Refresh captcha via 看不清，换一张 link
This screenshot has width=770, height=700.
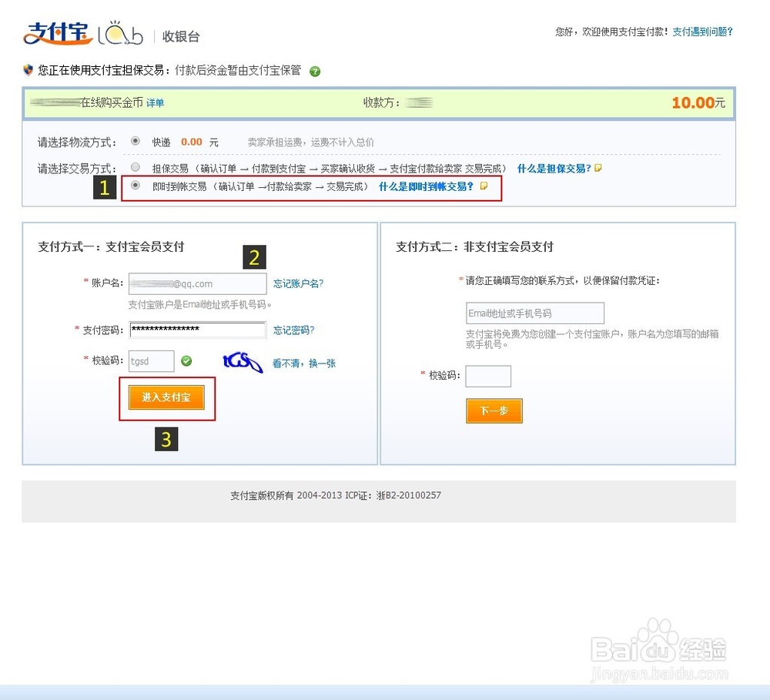304,363
